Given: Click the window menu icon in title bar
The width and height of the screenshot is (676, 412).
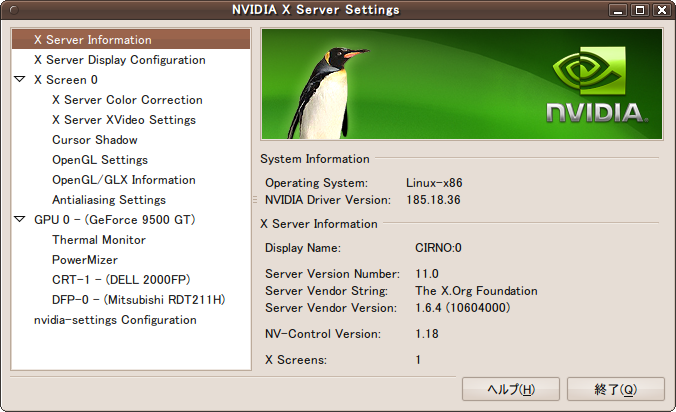Looking at the screenshot, I should [12, 10].
